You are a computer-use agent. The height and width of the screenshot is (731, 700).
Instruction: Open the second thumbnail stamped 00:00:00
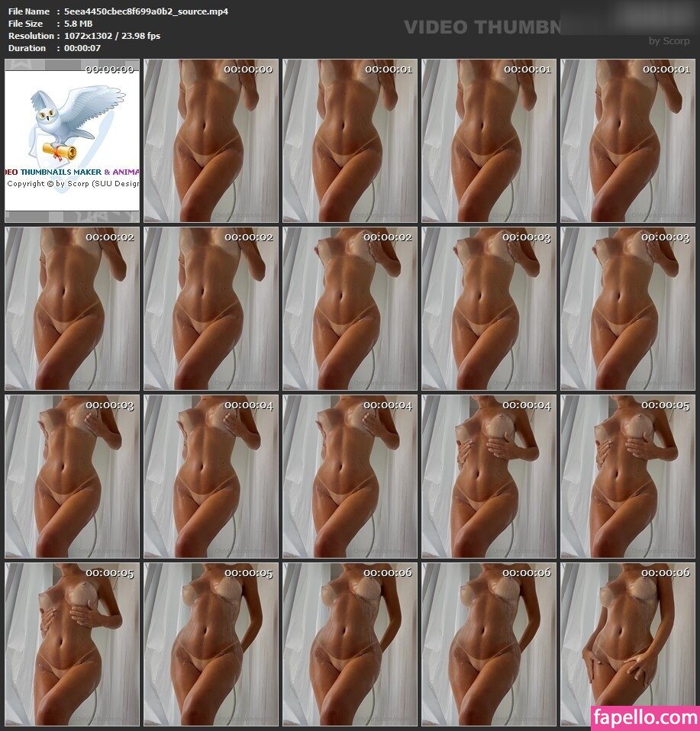(x=211, y=141)
